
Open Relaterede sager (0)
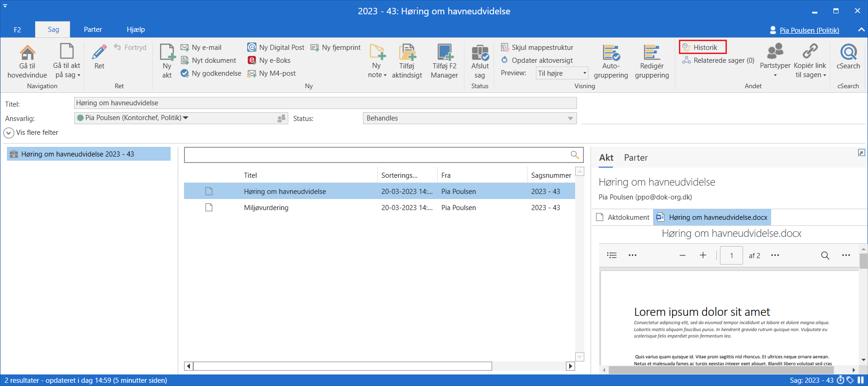click(719, 60)
